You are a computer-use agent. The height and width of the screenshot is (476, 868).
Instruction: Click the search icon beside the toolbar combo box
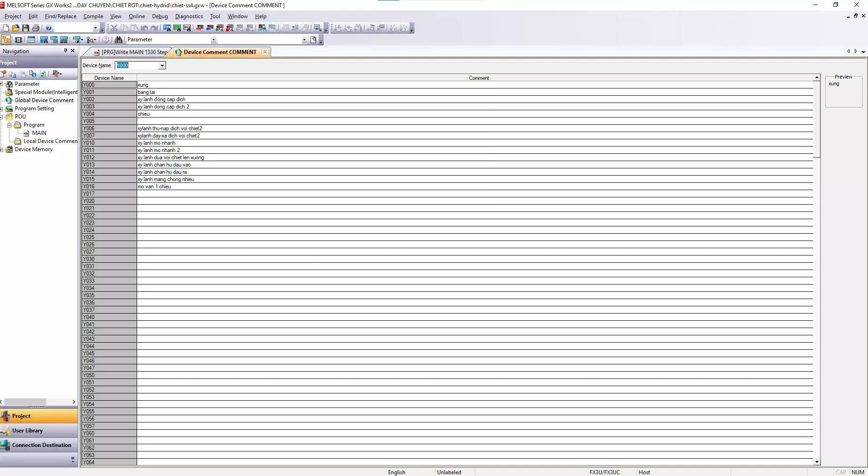point(313,40)
